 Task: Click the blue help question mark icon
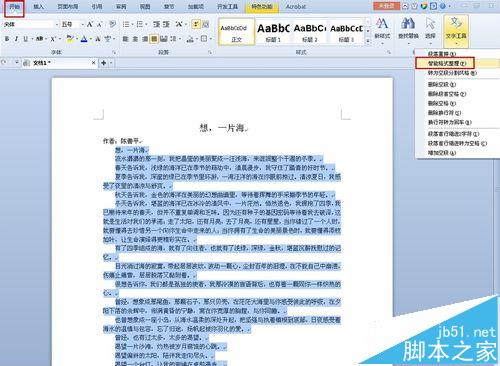coord(442,6)
